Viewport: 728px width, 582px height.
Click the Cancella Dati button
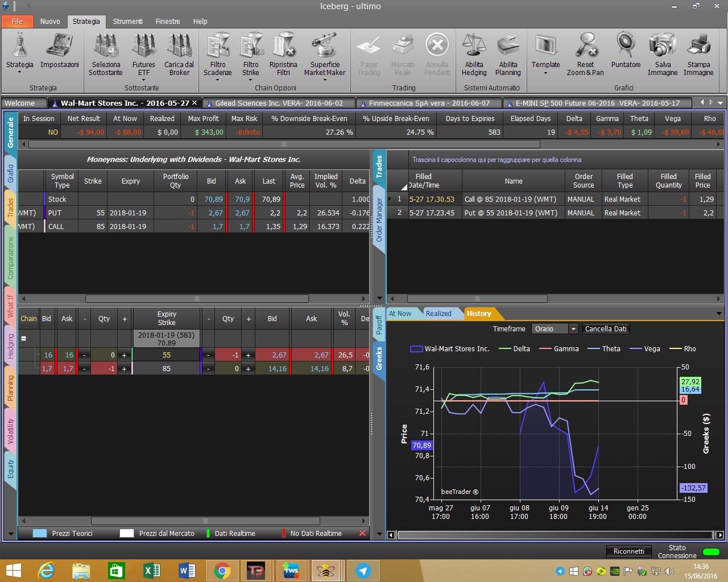click(x=606, y=329)
